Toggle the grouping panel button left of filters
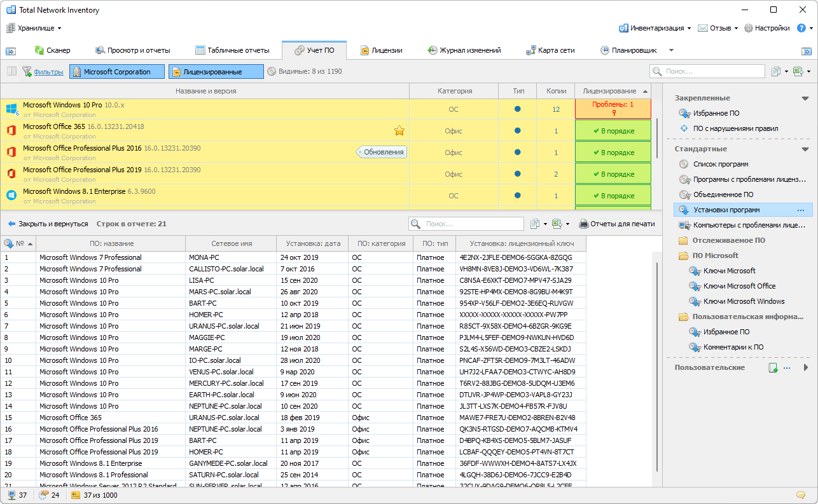This screenshot has width=818, height=504. click(11, 72)
